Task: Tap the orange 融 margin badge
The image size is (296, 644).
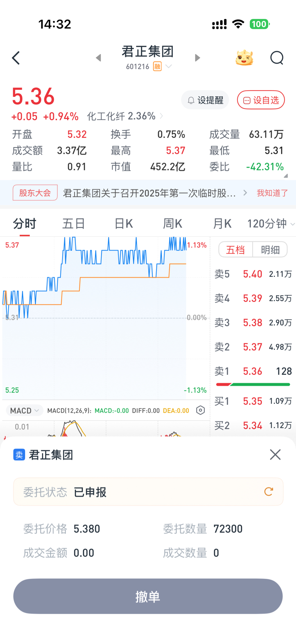Action: 157,66
